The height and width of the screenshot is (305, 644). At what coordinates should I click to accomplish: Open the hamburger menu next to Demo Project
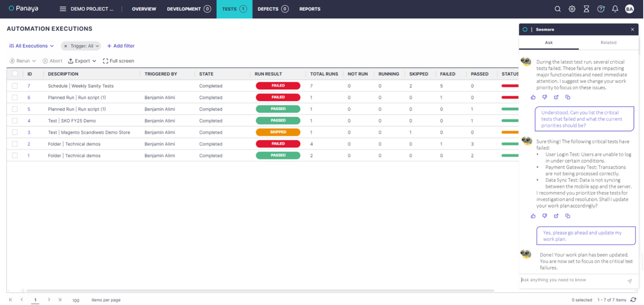(x=63, y=9)
